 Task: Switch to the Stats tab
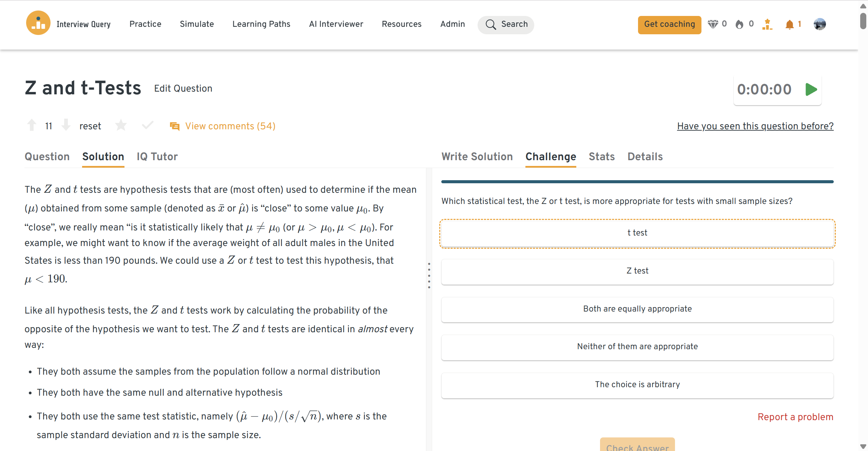pyautogui.click(x=601, y=156)
